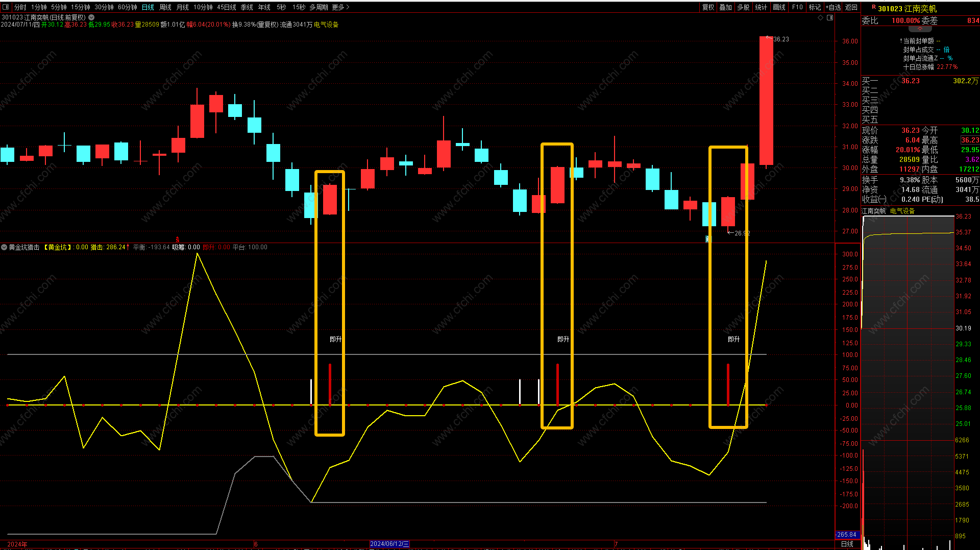
Task: Click the 叠加 overlay button
Action: (x=725, y=7)
